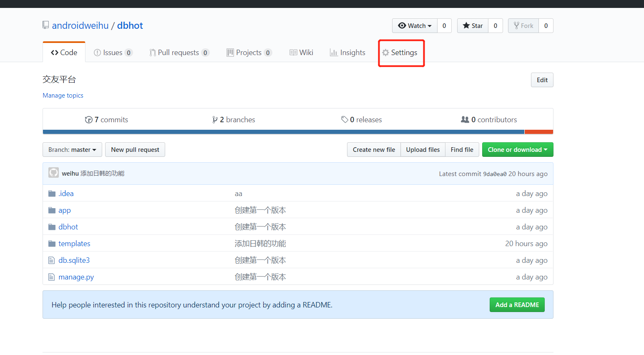This screenshot has height=355, width=644.
Task: View the 2 branches link
Action: 234,120
